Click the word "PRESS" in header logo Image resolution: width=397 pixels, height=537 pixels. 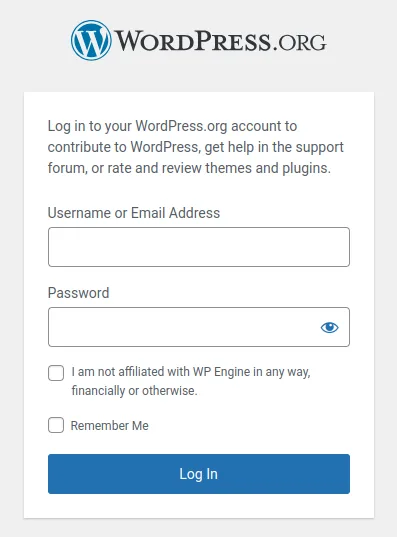pos(233,41)
